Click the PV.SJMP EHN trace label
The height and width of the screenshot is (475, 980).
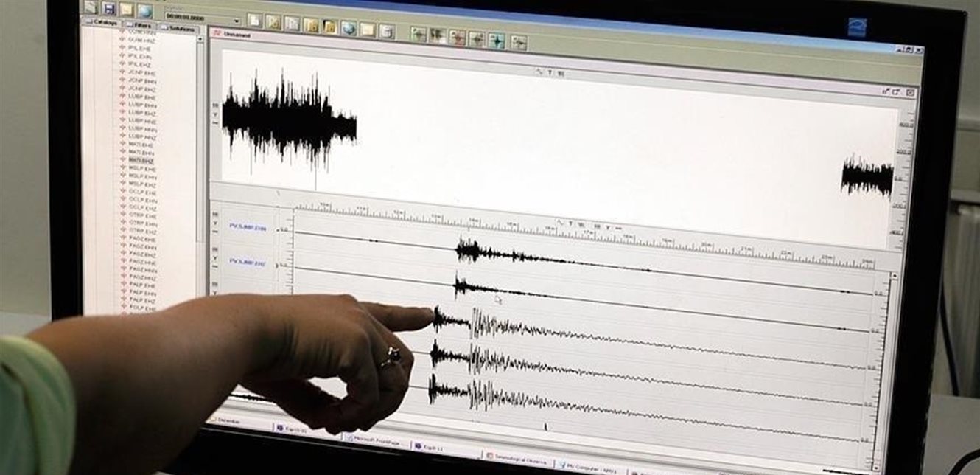pyautogui.click(x=248, y=226)
